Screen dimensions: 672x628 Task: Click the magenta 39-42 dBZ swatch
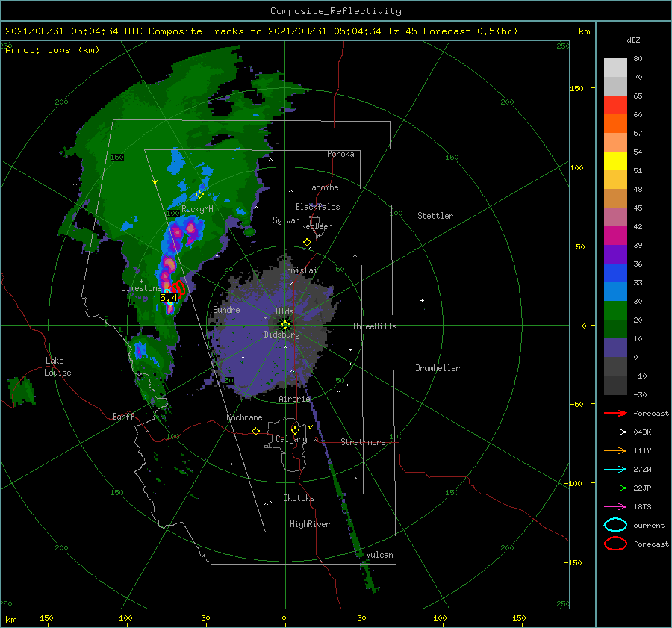[615, 236]
